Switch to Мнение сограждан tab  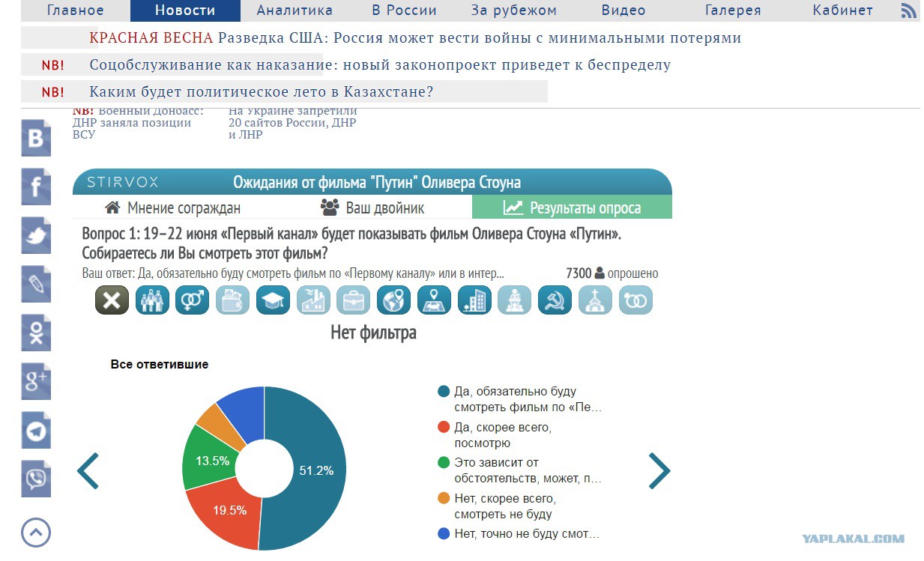pyautogui.click(x=172, y=207)
